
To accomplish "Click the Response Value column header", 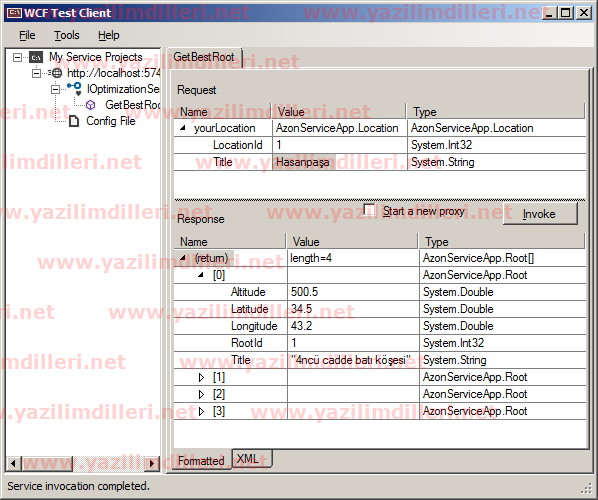I will (x=352, y=242).
